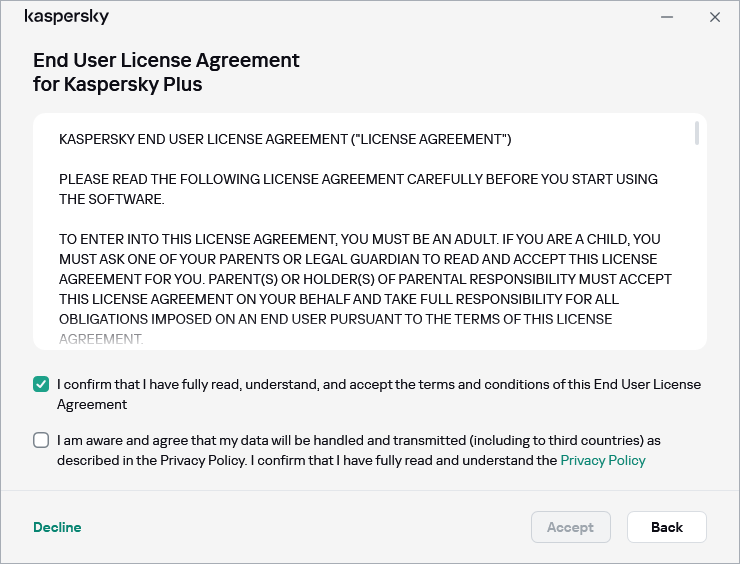Click the scrollbar track below the thumb

[x=696, y=250]
